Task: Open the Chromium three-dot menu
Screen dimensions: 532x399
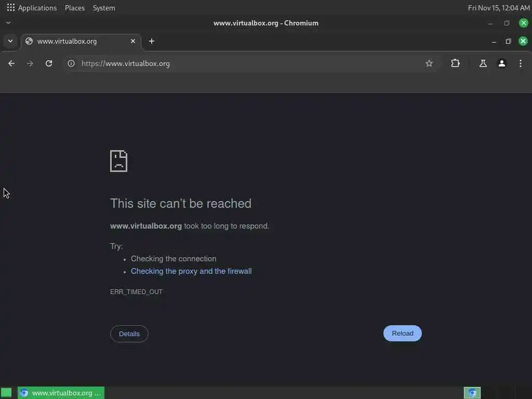Action: 521,63
